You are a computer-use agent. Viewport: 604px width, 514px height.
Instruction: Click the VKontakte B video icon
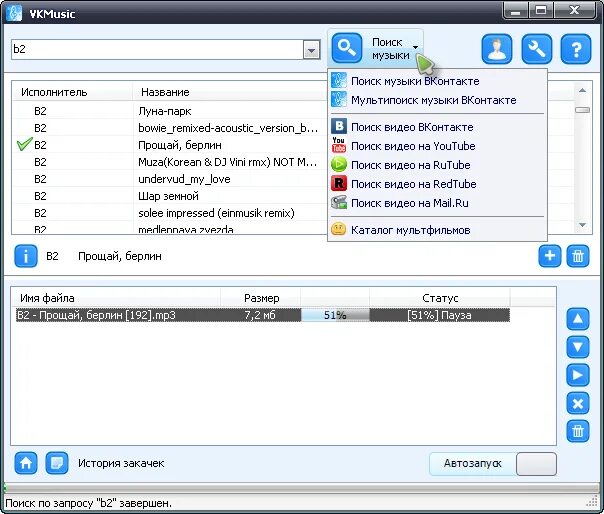(x=339, y=126)
